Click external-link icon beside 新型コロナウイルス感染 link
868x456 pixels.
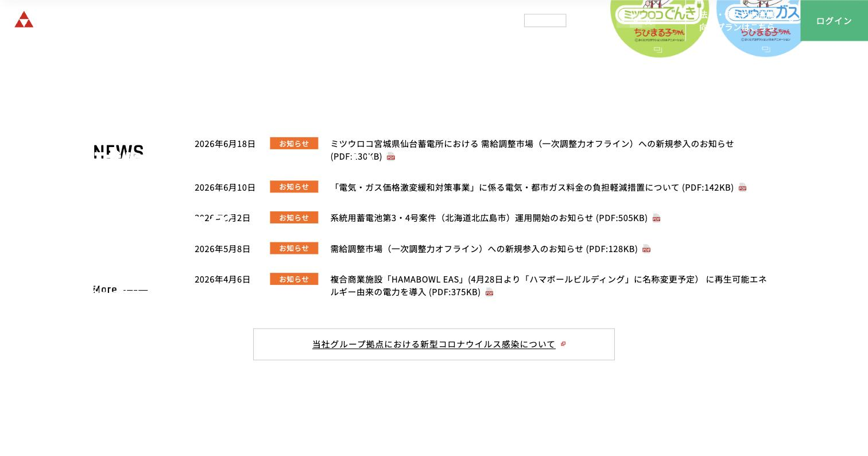(x=563, y=344)
